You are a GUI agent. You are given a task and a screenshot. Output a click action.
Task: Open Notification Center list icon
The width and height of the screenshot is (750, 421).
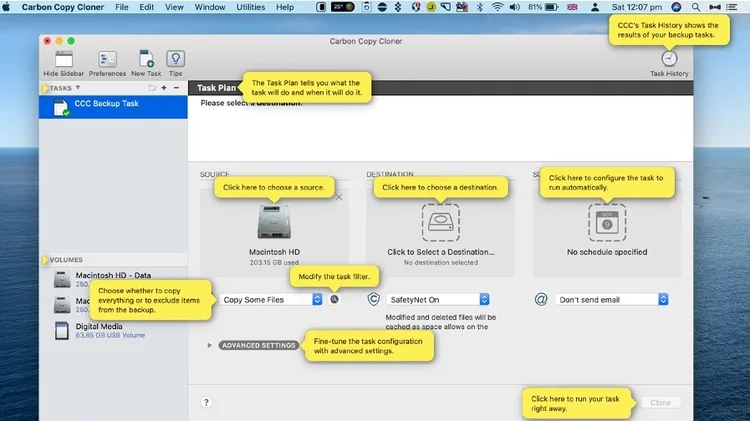(x=731, y=7)
